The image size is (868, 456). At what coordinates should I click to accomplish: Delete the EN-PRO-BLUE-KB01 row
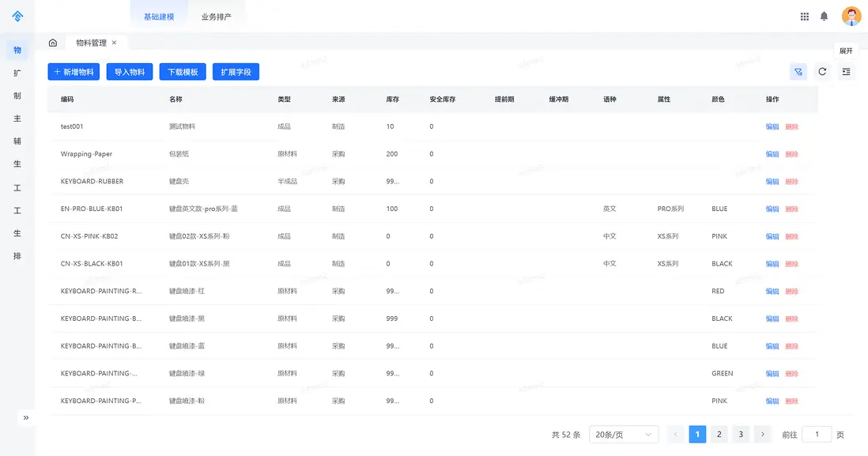click(x=791, y=209)
